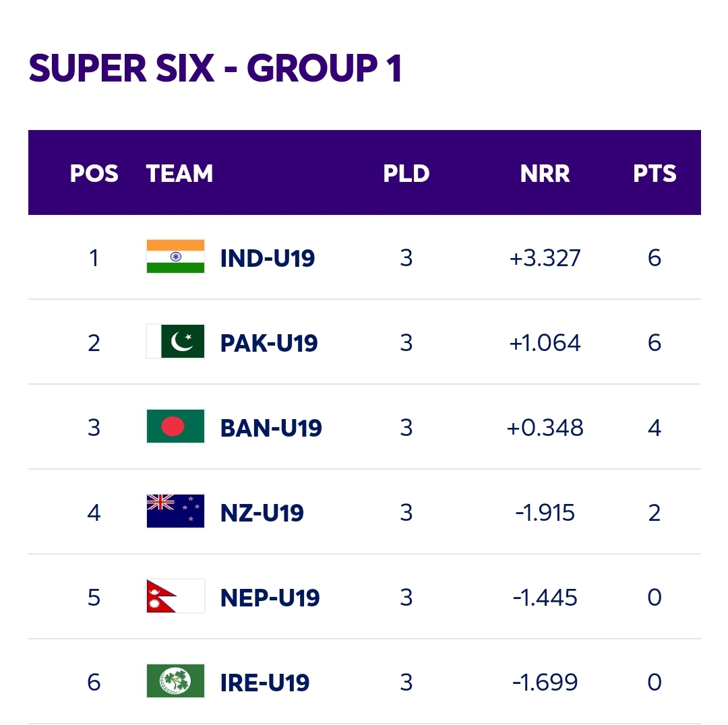Click the Super Six - Group 1 heading
The height and width of the screenshot is (725, 728).
(x=216, y=68)
